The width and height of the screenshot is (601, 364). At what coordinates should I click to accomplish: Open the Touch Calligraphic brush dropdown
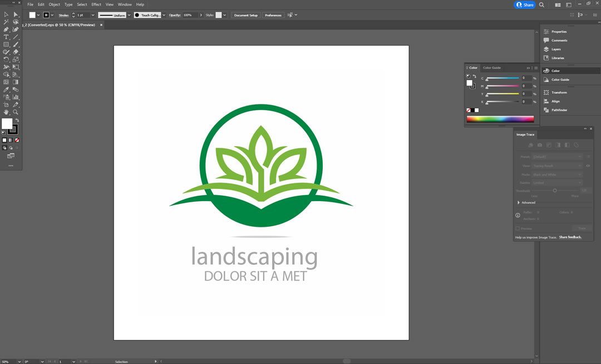[164, 15]
